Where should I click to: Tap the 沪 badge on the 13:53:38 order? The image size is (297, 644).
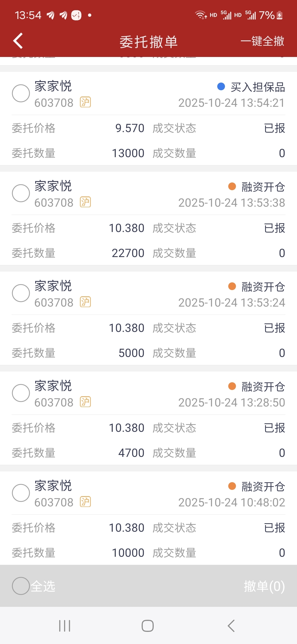85,202
